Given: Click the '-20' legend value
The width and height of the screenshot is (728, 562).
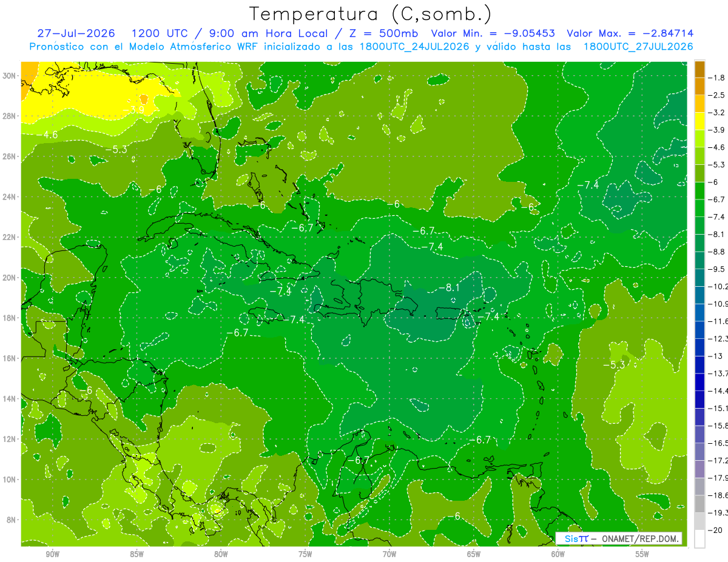Looking at the screenshot, I should point(716,529).
